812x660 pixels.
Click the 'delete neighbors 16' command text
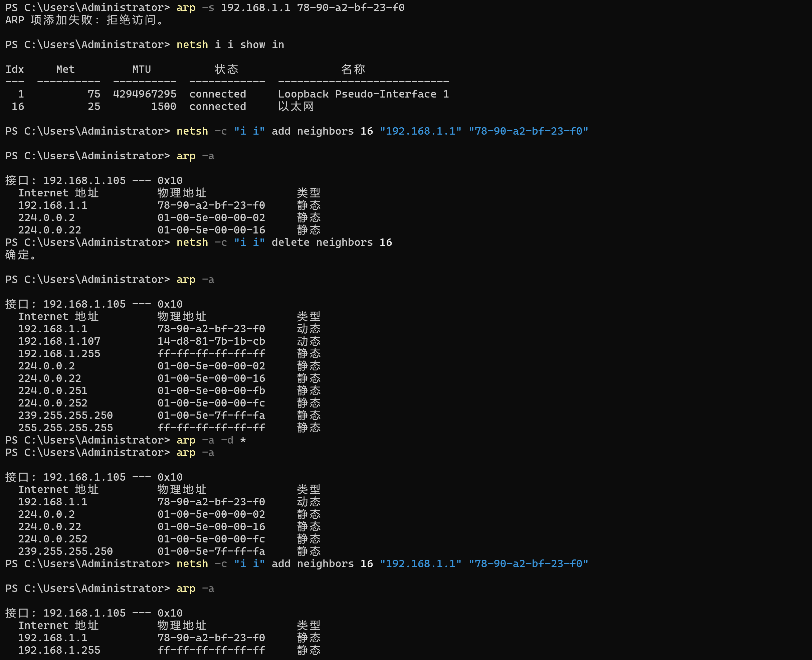(x=331, y=242)
